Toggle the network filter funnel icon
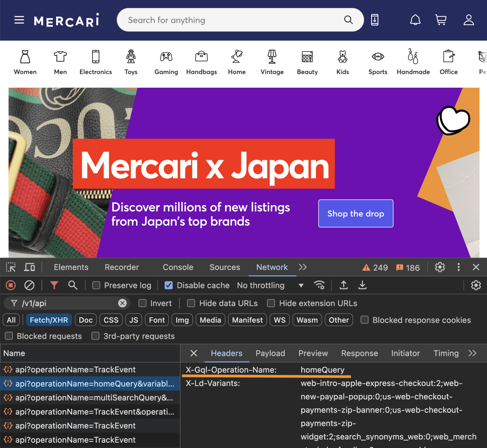The height and width of the screenshot is (448, 487). 54,285
